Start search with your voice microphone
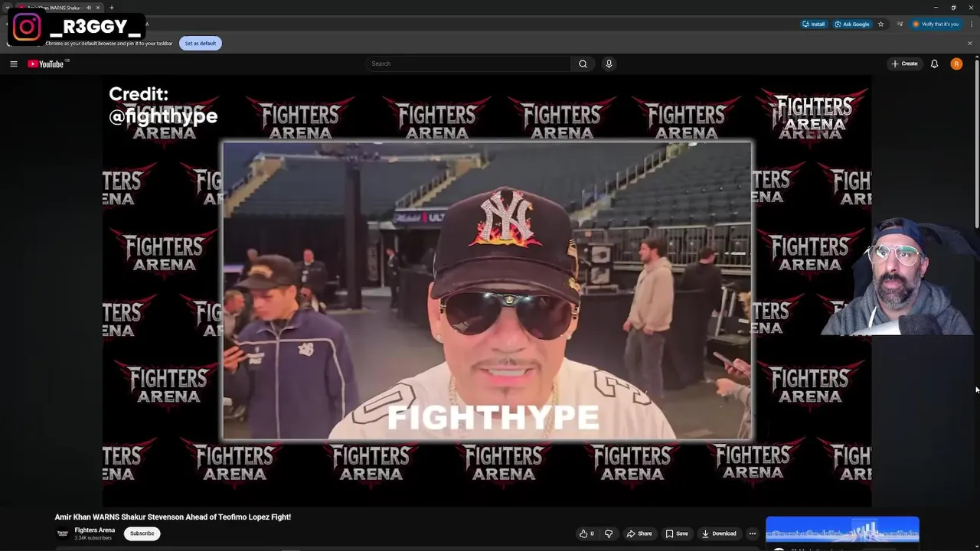980x551 pixels. pos(609,64)
